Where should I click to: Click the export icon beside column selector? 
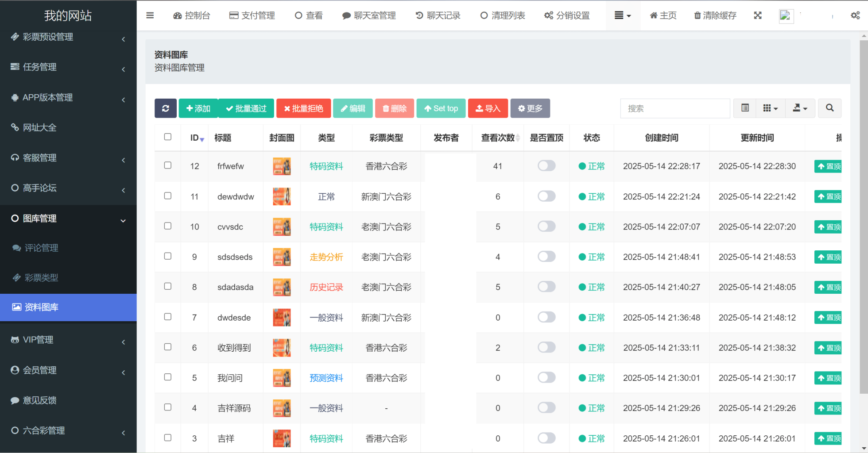point(800,108)
